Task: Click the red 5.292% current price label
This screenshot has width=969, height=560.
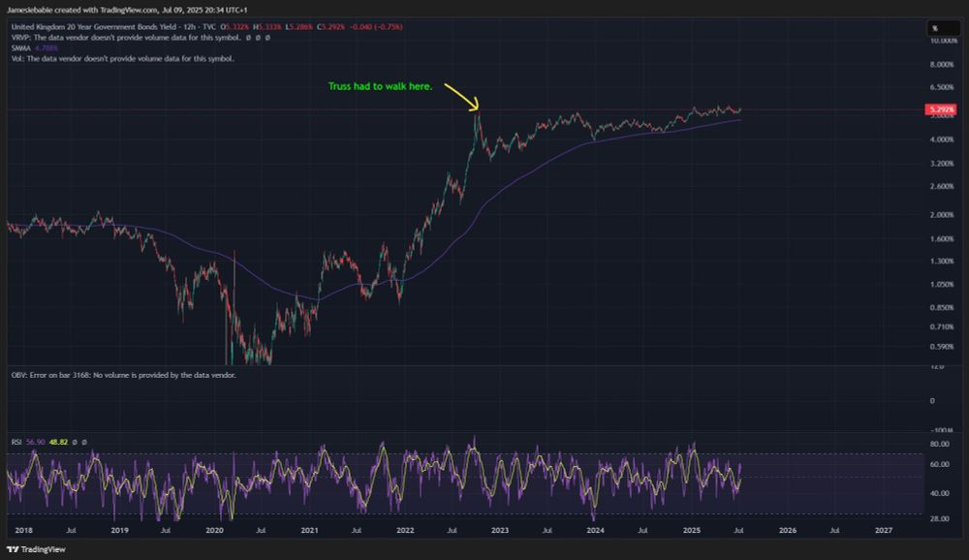Action: [x=941, y=110]
